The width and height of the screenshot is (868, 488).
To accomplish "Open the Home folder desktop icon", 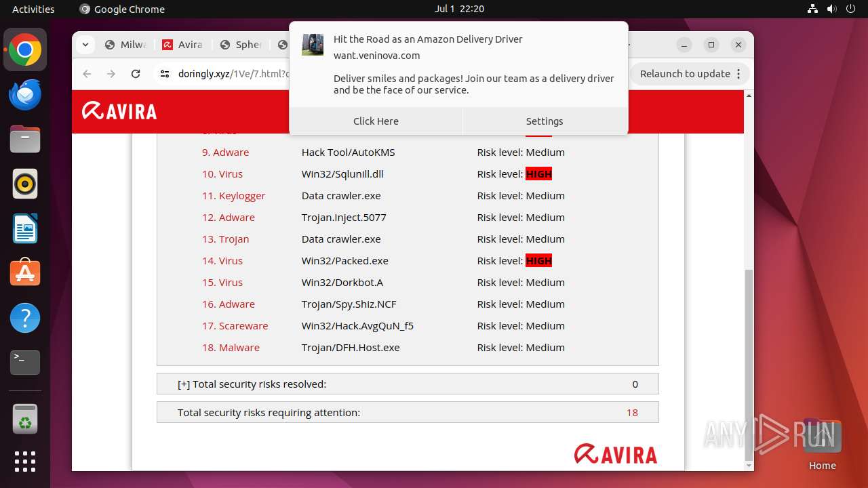I will coord(822,445).
